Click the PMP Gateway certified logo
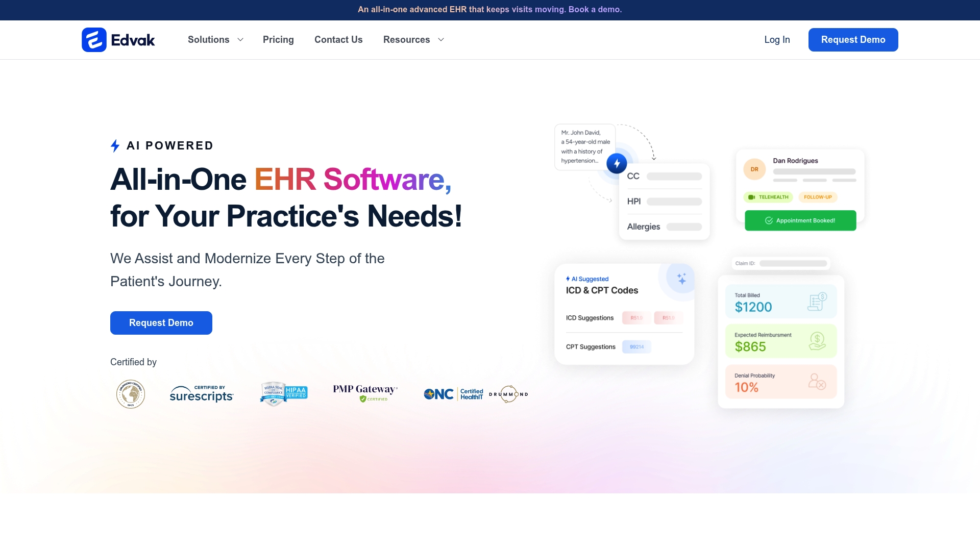Viewport: 980px width, 551px height. (365, 393)
